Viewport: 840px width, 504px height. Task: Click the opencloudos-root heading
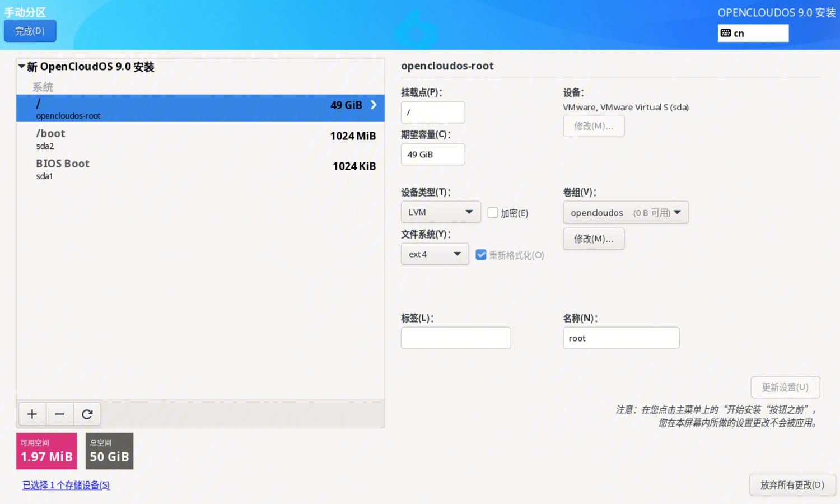[447, 66]
